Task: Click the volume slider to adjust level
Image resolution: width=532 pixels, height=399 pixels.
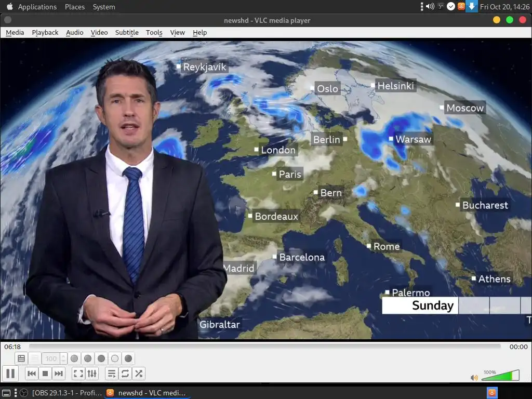Action: coord(500,375)
